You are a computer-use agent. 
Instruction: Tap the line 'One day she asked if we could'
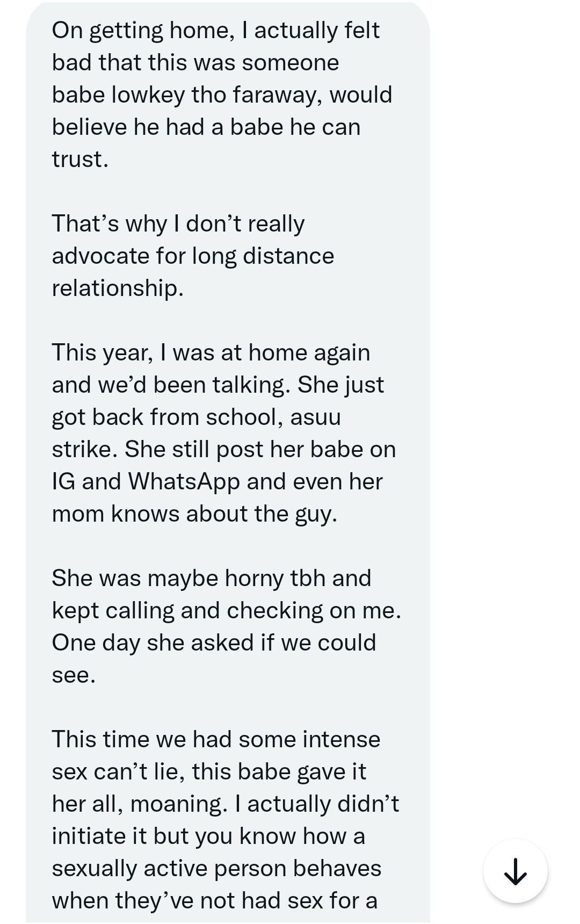[x=214, y=643]
